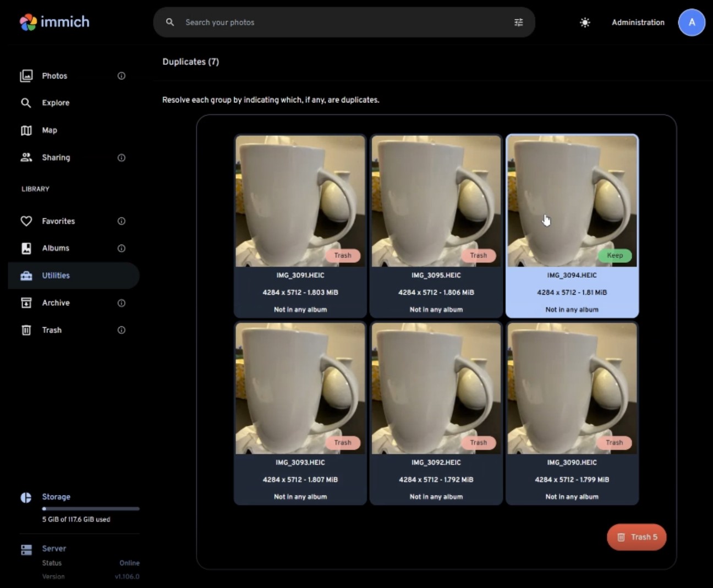Click the Albums info icon
Screen dimensions: 713x588
tap(122, 249)
